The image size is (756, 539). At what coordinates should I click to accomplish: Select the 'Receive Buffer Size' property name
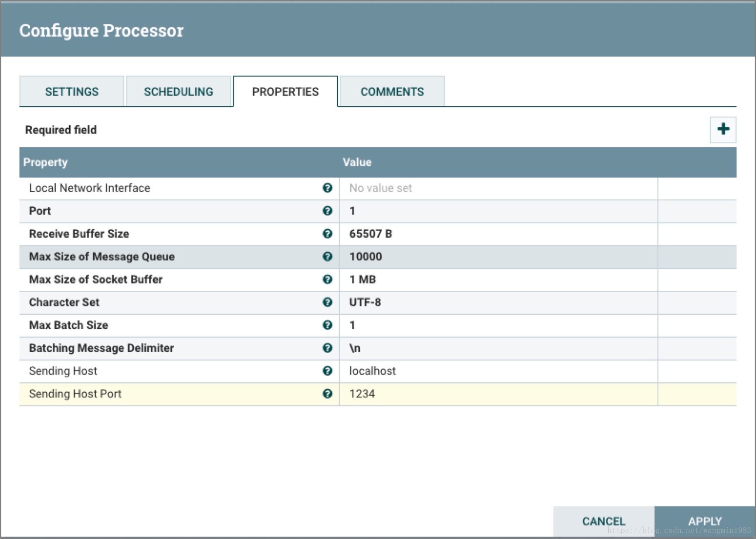pos(79,234)
